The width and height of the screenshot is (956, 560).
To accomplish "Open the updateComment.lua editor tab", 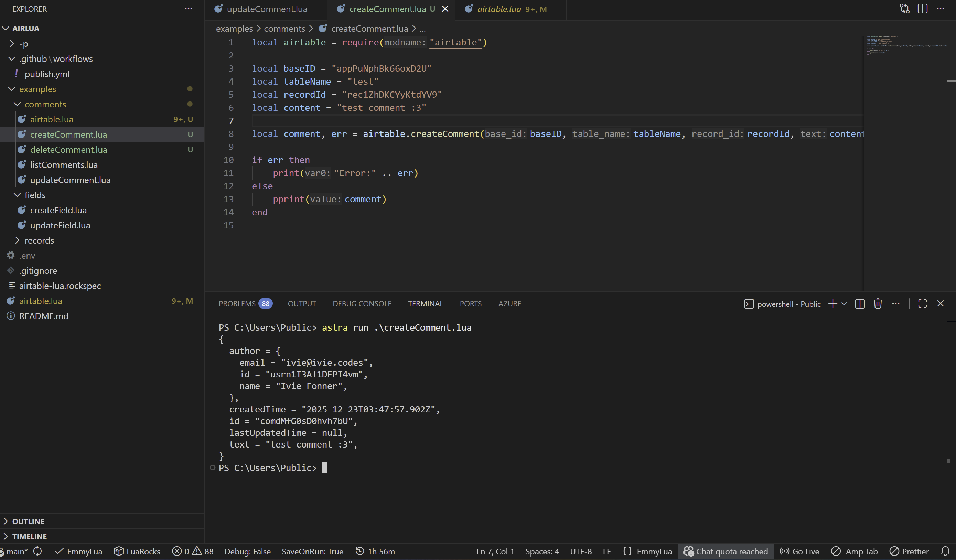I will click(x=267, y=9).
